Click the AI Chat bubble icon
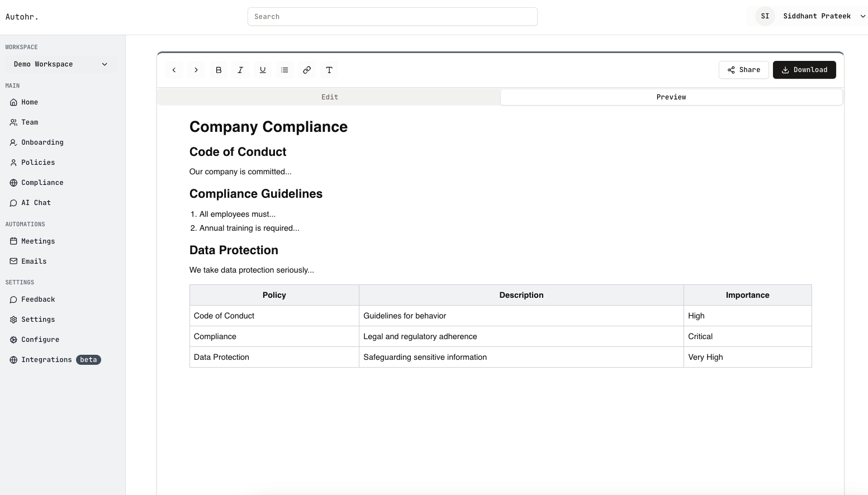 [x=13, y=203]
